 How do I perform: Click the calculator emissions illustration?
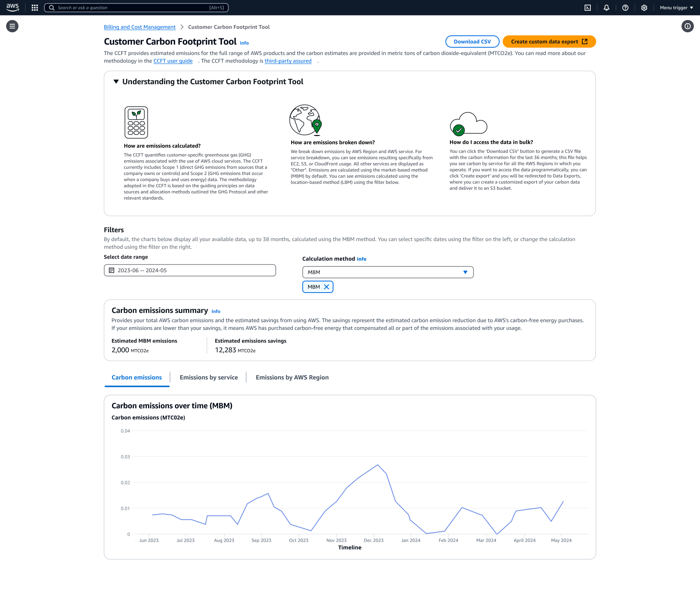pyautogui.click(x=136, y=122)
